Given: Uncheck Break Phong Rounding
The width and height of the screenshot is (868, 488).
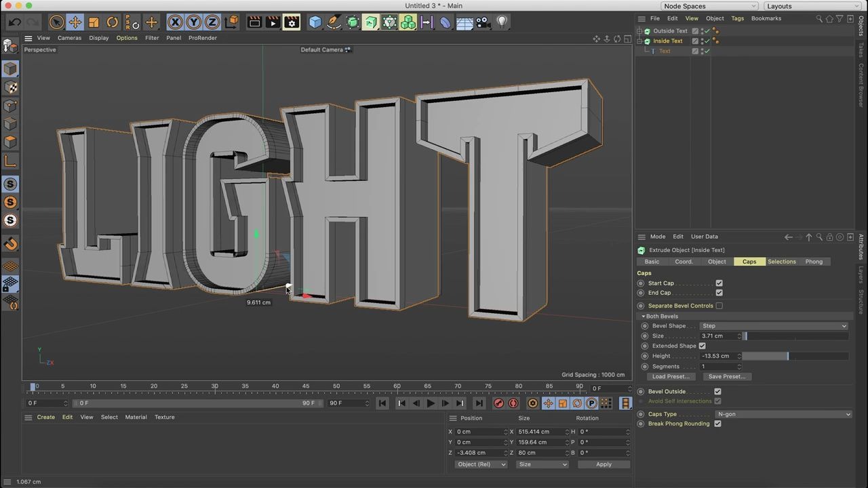Looking at the screenshot, I should tap(717, 424).
